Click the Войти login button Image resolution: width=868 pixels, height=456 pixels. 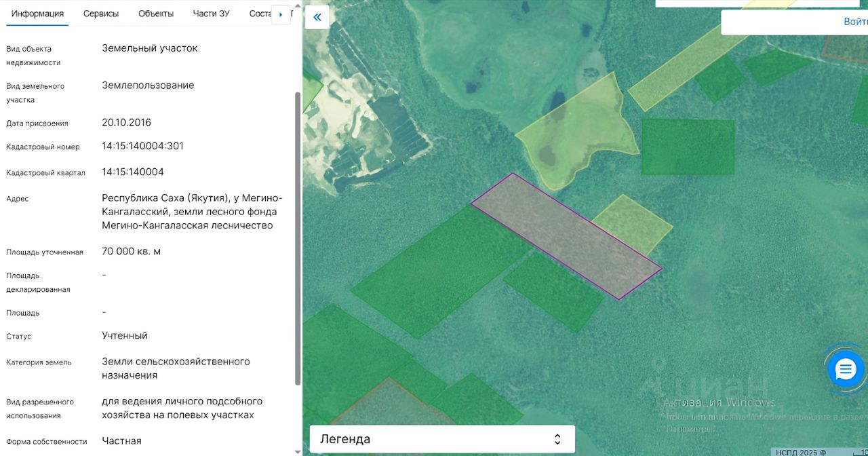tap(855, 22)
